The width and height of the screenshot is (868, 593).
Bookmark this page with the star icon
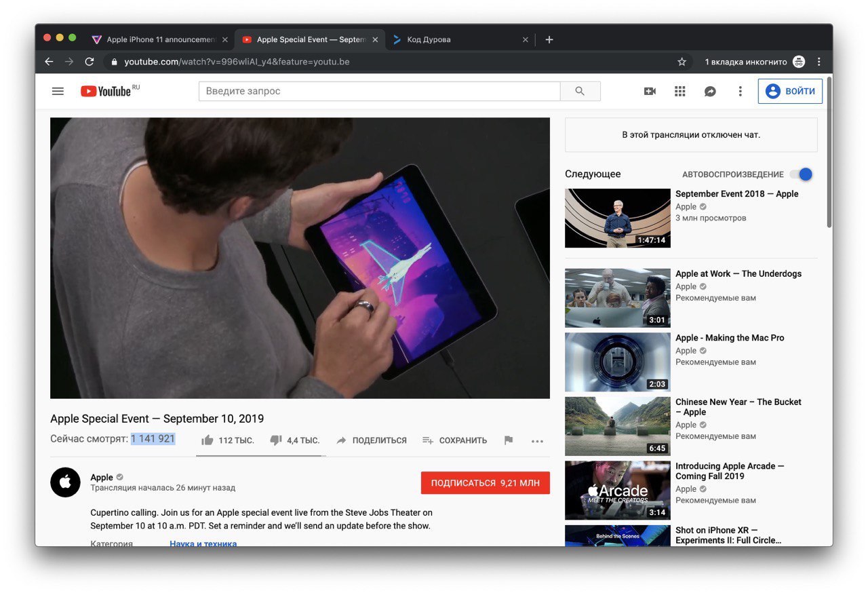pyautogui.click(x=682, y=62)
